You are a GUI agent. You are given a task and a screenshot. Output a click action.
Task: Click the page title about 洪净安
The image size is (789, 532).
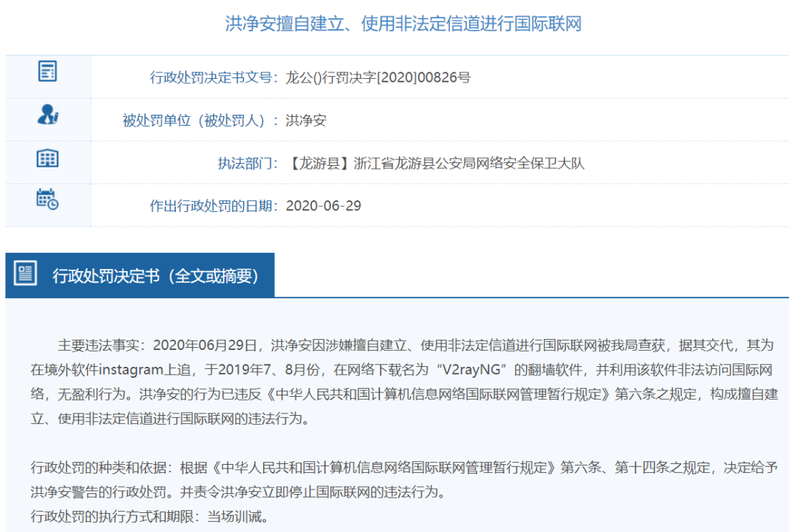403,23
